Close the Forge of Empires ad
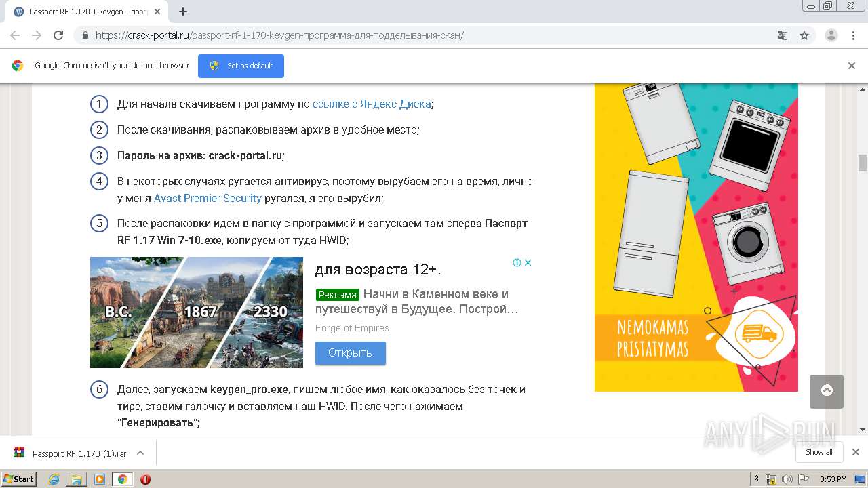The width and height of the screenshot is (868, 488). coord(528,262)
